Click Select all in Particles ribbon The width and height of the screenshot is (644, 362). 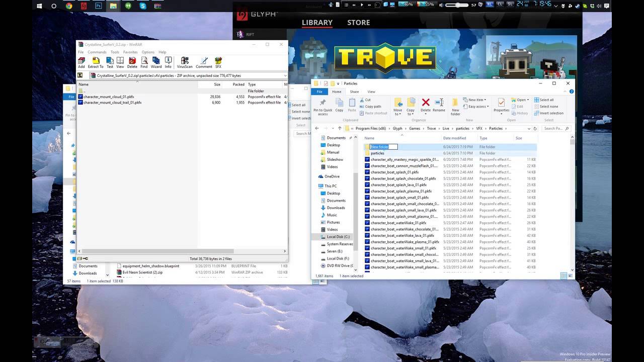(544, 100)
